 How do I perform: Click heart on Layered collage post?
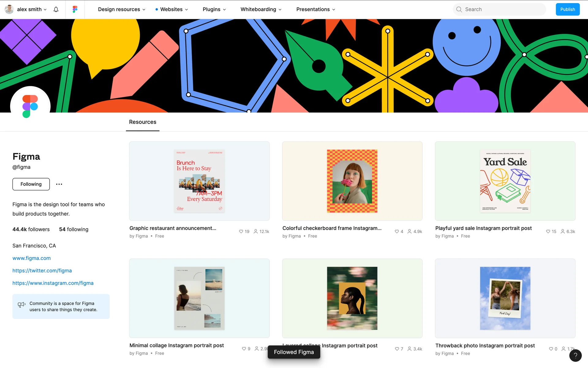397,349
